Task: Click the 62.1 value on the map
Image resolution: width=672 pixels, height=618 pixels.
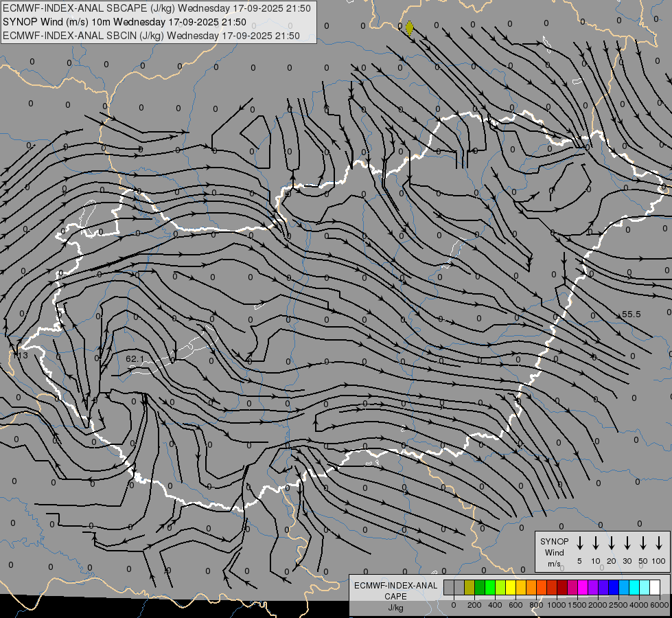Action: [135, 358]
